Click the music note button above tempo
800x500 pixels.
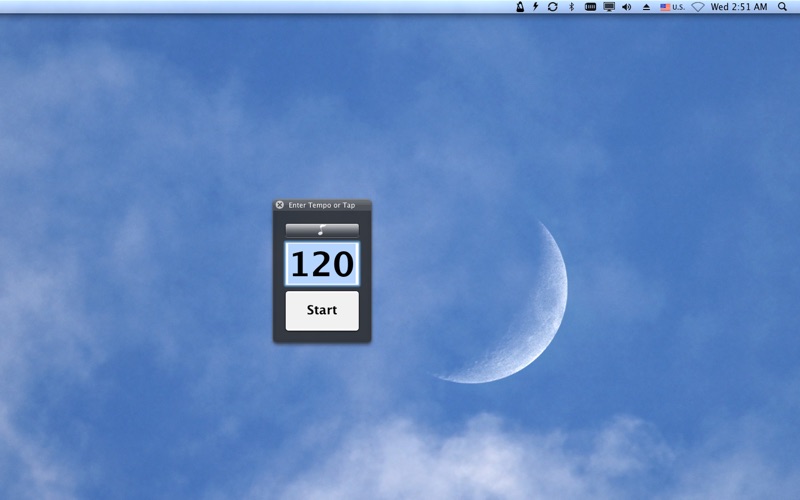click(x=322, y=231)
